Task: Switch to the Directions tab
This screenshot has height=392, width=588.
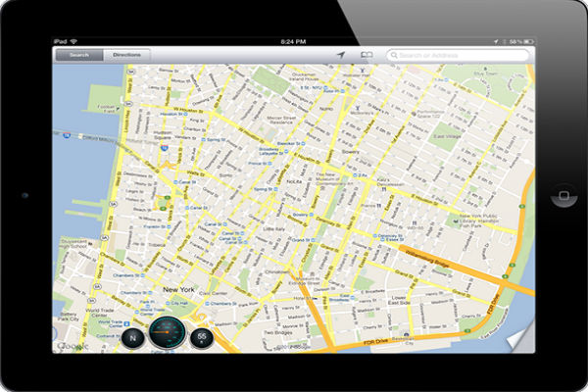Action: click(126, 56)
